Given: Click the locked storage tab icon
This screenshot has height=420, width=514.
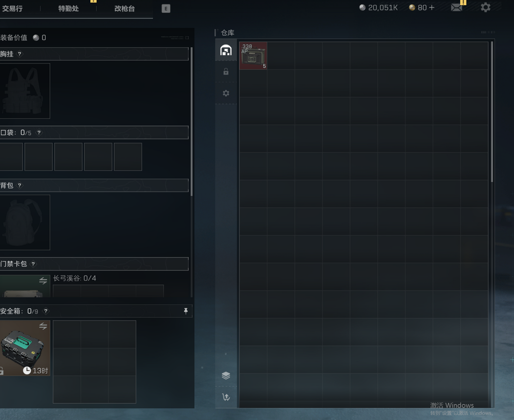Looking at the screenshot, I should [226, 71].
